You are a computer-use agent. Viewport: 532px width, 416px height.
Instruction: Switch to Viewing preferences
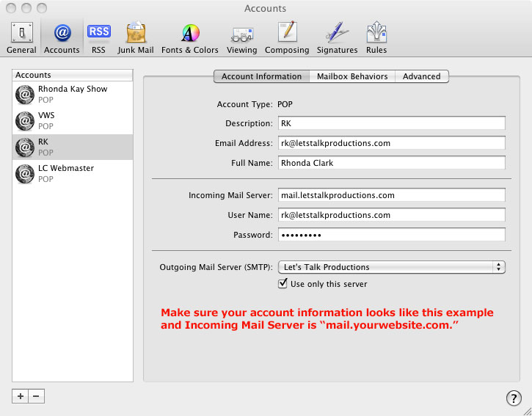coord(241,37)
